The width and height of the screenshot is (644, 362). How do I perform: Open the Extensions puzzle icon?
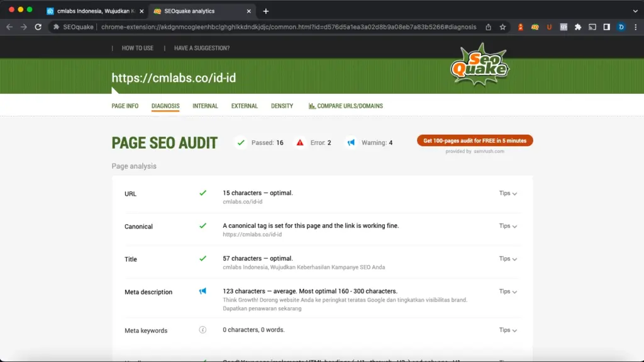[x=578, y=26]
